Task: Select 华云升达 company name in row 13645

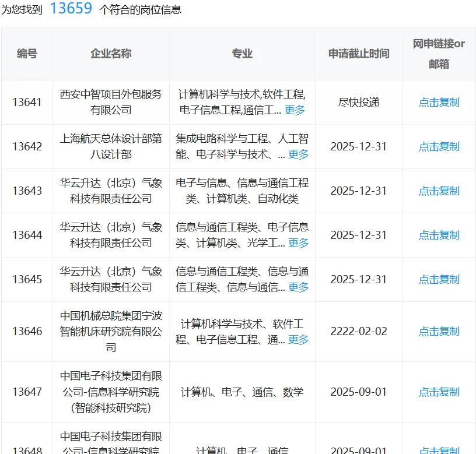Action: (x=111, y=279)
